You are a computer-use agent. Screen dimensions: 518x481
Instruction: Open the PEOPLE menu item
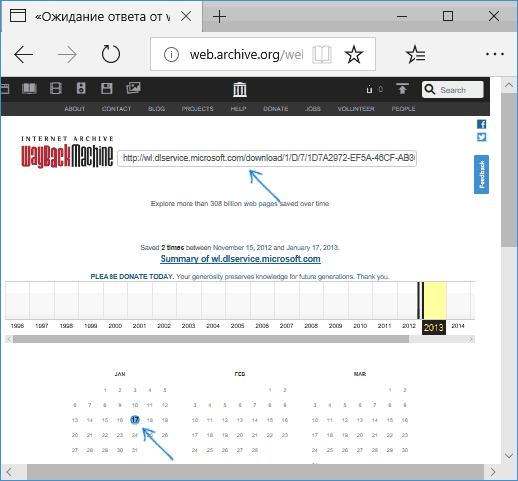[403, 109]
